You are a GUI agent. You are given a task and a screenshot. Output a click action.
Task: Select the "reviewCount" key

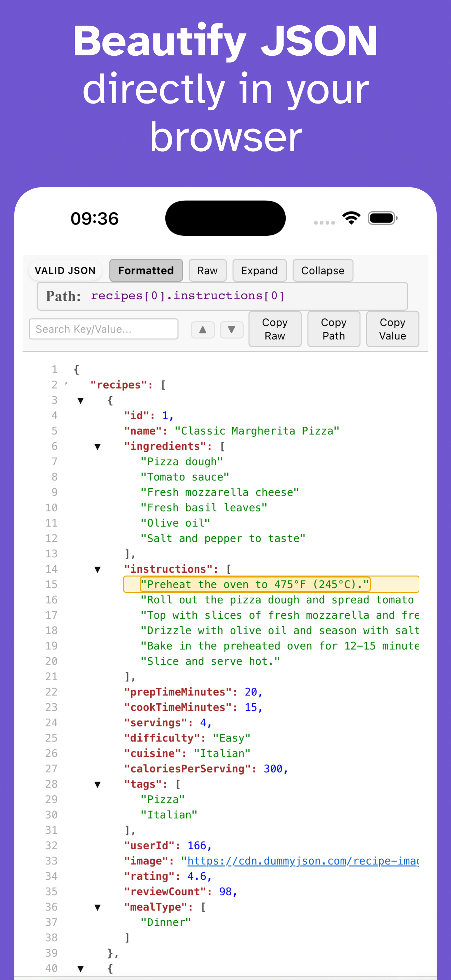click(x=165, y=892)
